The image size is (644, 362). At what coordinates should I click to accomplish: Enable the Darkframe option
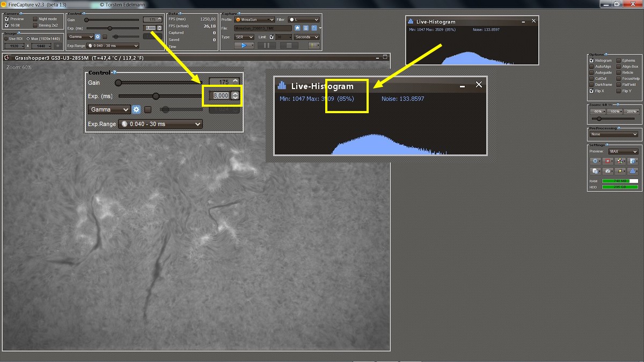(x=591, y=85)
